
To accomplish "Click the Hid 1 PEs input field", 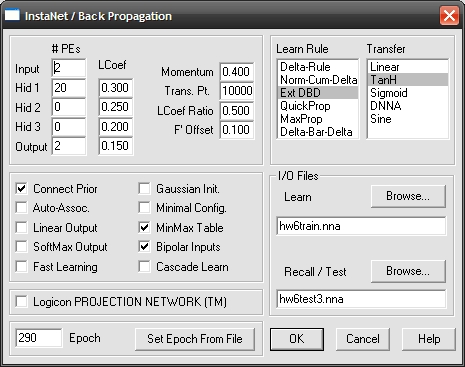I will [69, 88].
